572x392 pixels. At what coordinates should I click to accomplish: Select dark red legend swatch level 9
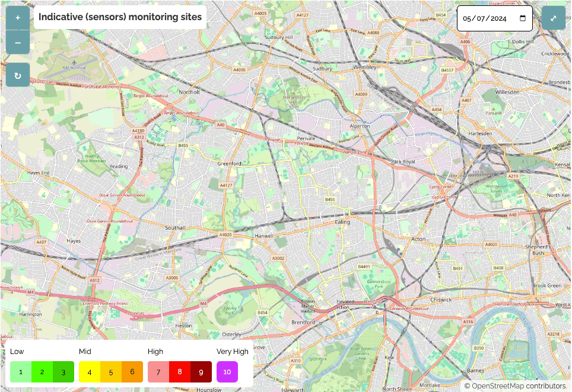coord(201,372)
